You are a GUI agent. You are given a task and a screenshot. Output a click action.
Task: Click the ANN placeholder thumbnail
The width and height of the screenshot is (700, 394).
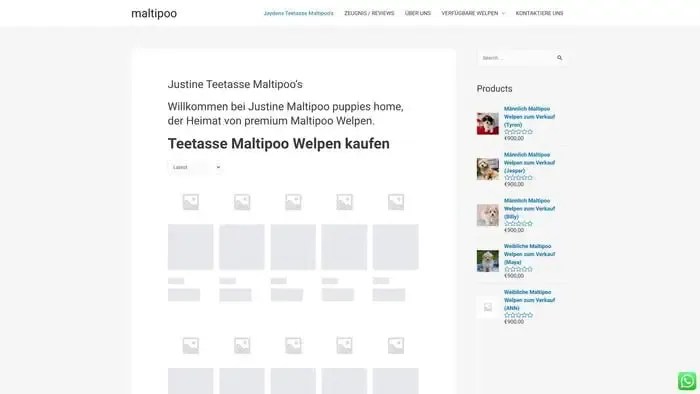click(x=488, y=307)
